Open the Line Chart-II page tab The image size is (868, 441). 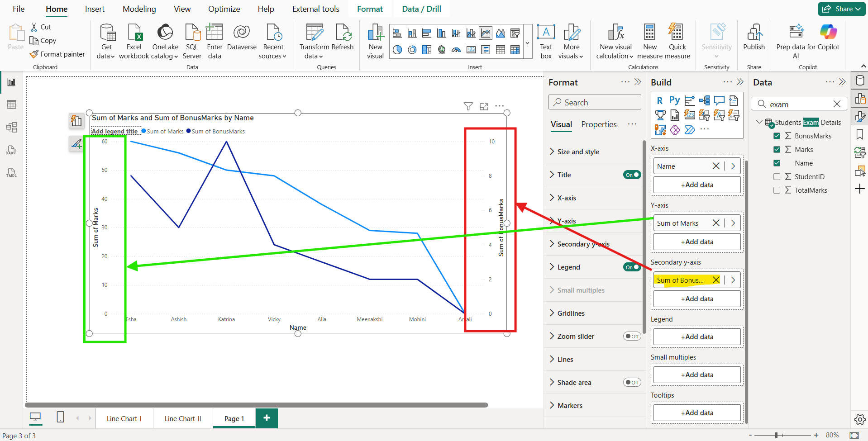click(182, 418)
